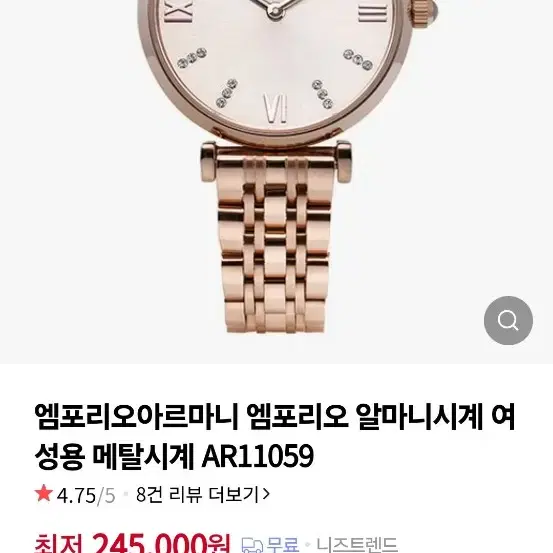Click the watch crown on the case
Viewport: 553px width, 553px height.
click(x=425, y=11)
